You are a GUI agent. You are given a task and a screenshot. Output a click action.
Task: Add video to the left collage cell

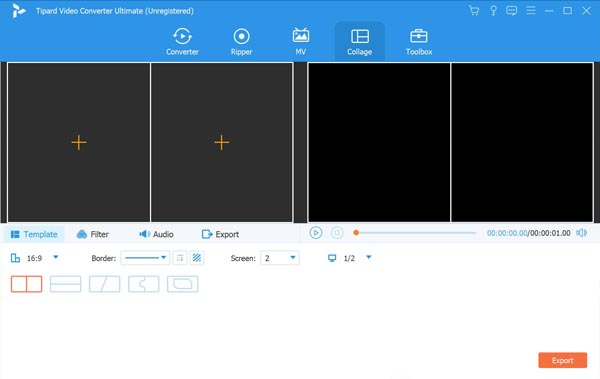click(79, 142)
